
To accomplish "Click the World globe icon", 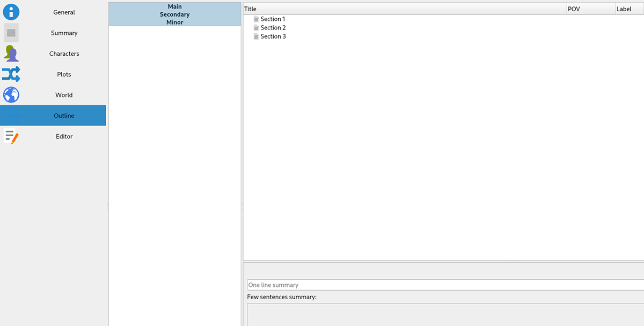I will coord(11,95).
